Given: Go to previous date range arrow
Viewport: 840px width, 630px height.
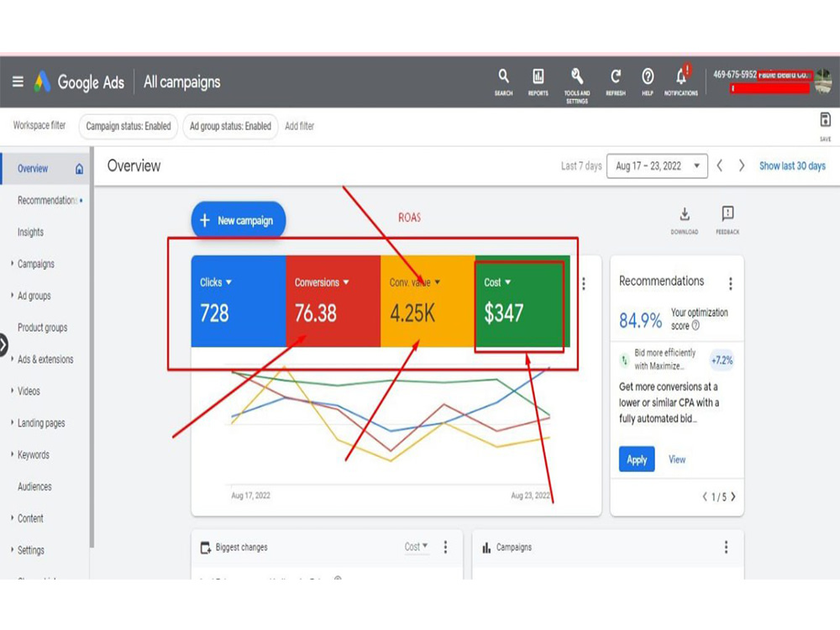Looking at the screenshot, I should click(720, 166).
